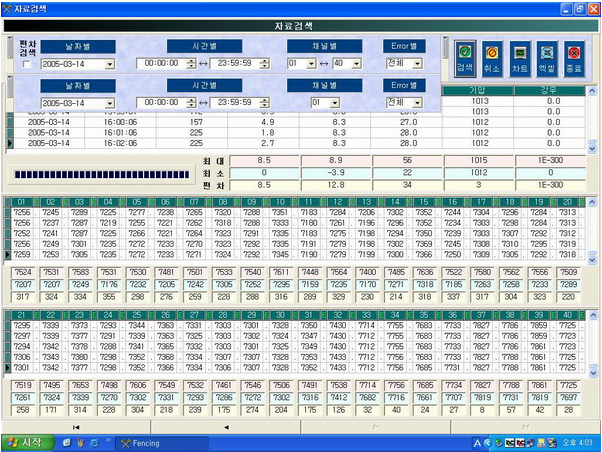Toggle the 편차검색 checkbox
The image size is (602, 452).
[26, 64]
